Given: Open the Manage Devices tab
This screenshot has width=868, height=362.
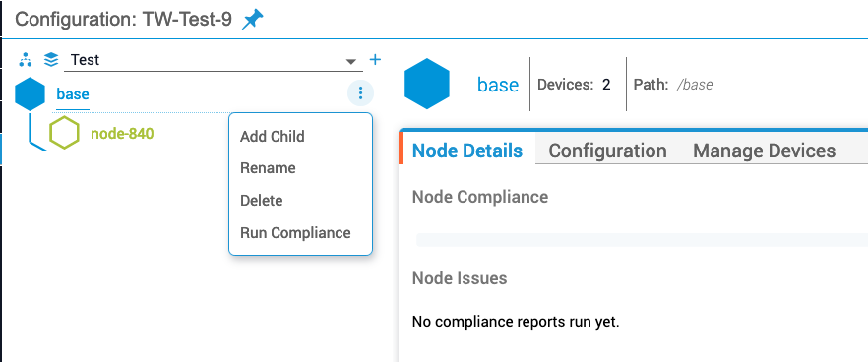Looking at the screenshot, I should [x=764, y=151].
